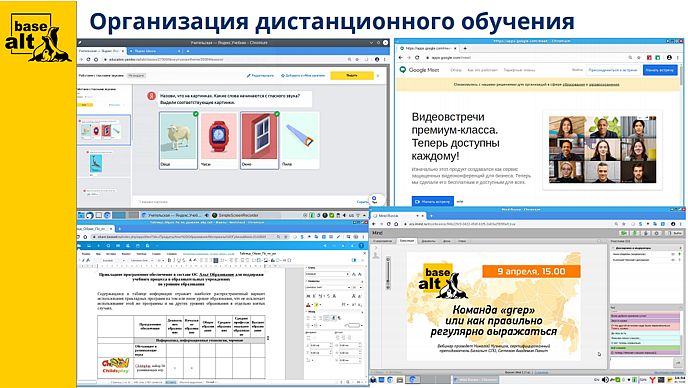Open Редактировать pencil link in Yandex Uchebnik
Viewport: 688px width, 388px height.
click(260, 75)
